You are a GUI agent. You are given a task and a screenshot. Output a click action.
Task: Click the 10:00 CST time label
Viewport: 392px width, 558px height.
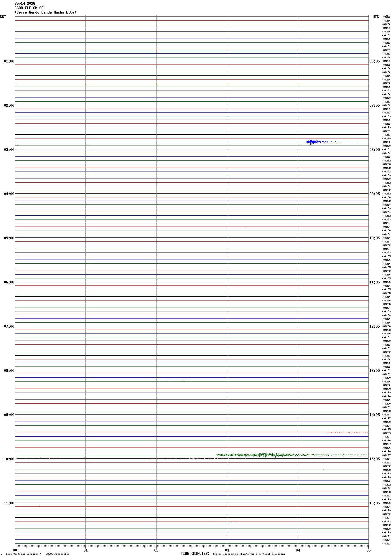(x=9, y=459)
